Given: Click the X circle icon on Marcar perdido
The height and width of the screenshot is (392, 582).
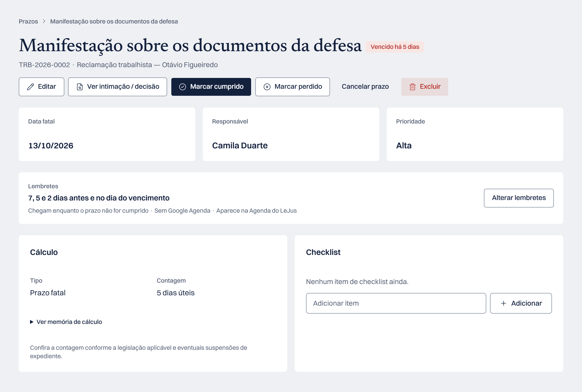Looking at the screenshot, I should (x=267, y=87).
